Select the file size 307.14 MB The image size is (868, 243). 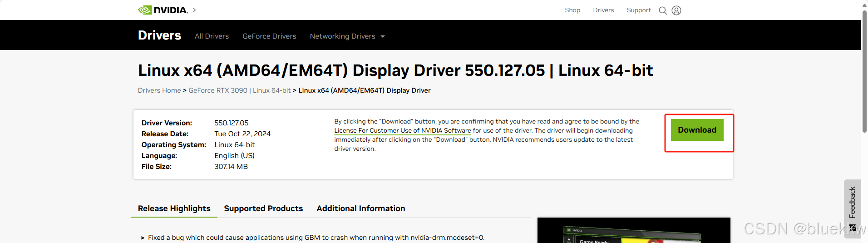point(231,167)
